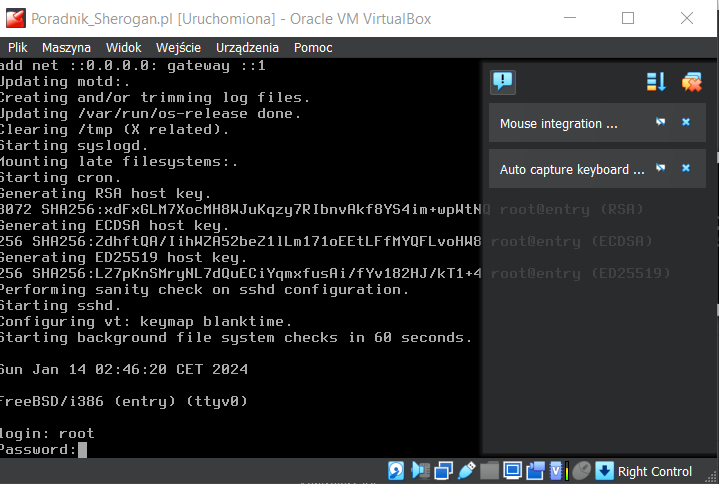The height and width of the screenshot is (484, 719).
Task: Click the sort notifications order icon
Action: 656,82
